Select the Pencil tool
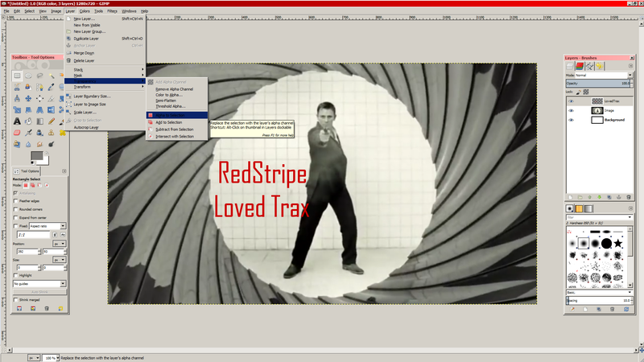 (x=51, y=121)
